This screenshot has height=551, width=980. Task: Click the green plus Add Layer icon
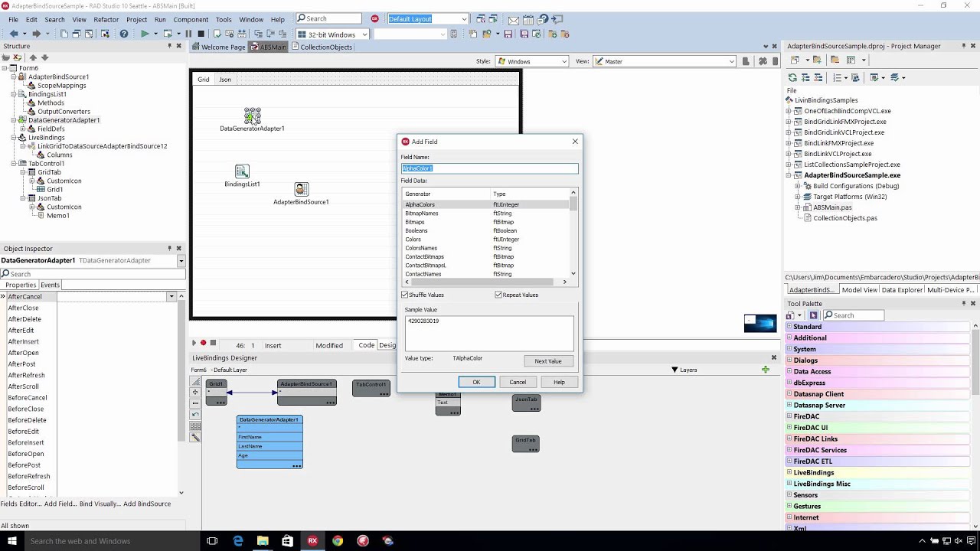766,370
